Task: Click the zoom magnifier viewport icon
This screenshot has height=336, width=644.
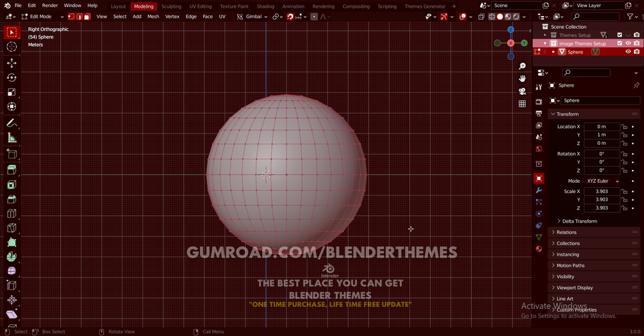Action: coord(522,66)
